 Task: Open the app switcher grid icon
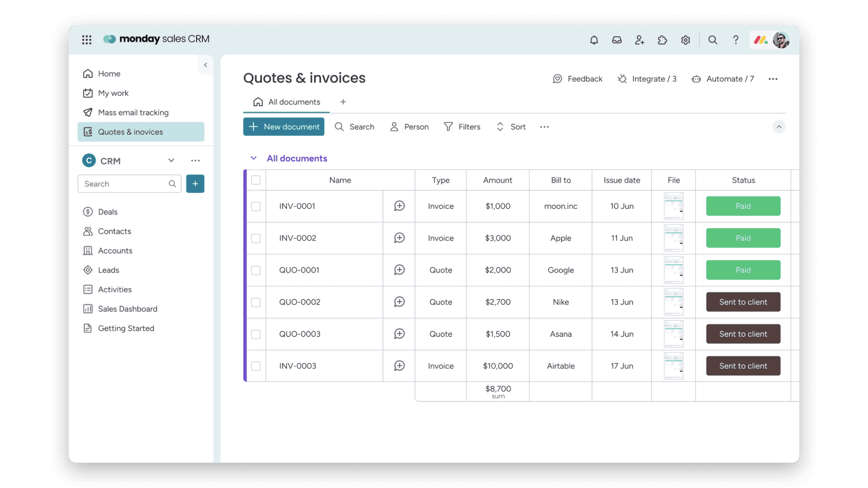[x=87, y=40]
